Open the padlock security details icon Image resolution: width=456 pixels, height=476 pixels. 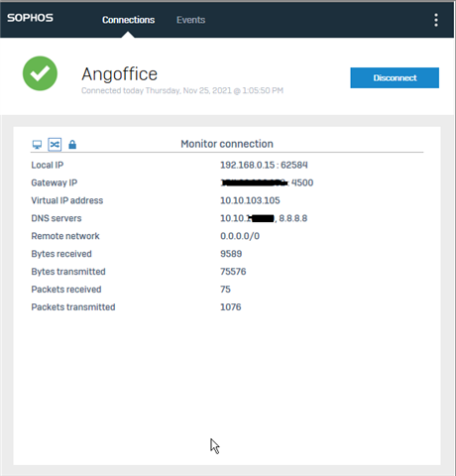pyautogui.click(x=72, y=145)
